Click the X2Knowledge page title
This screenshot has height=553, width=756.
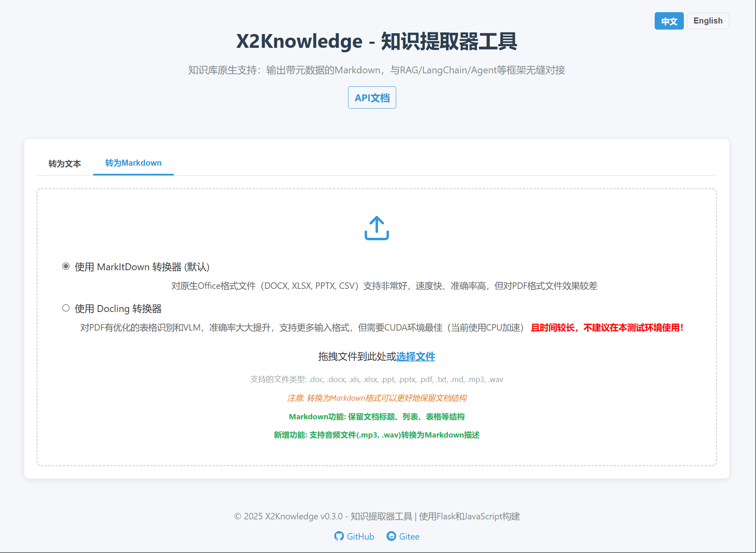click(x=377, y=41)
